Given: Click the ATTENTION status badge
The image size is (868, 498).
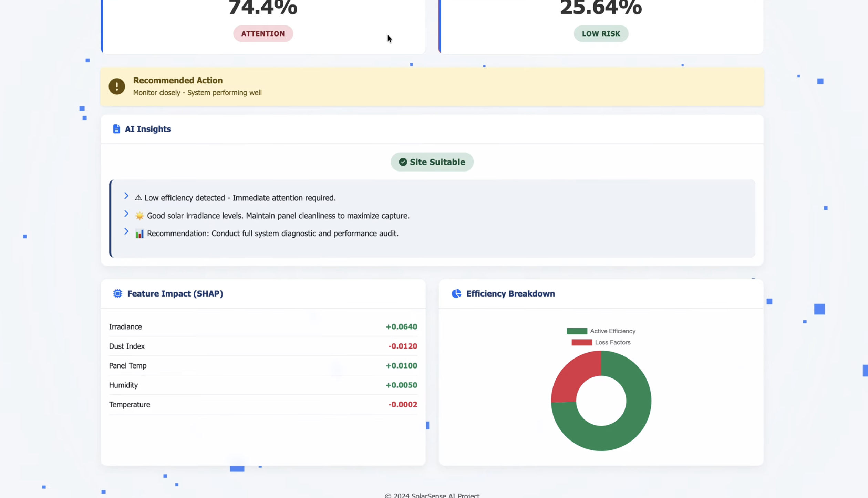Looking at the screenshot, I should click(x=263, y=34).
